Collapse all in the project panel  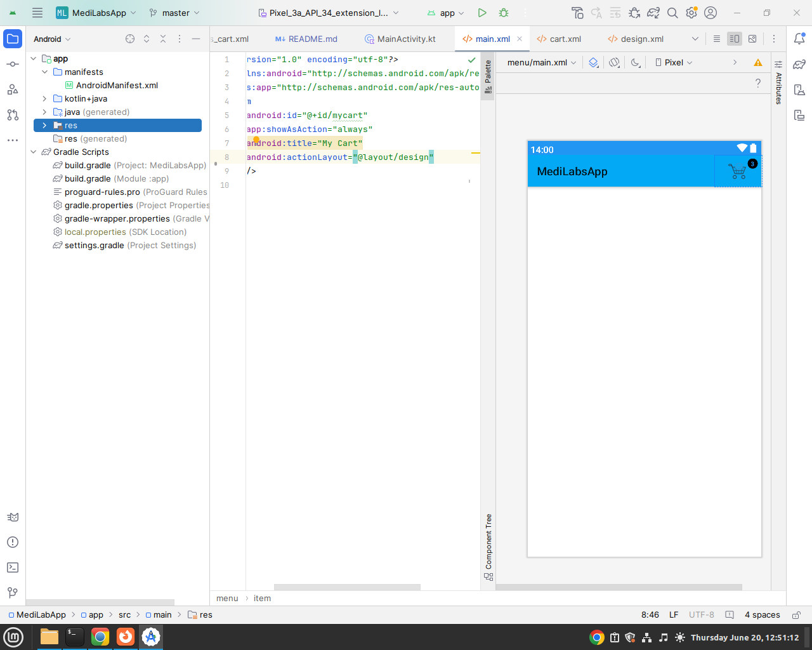[163, 39]
